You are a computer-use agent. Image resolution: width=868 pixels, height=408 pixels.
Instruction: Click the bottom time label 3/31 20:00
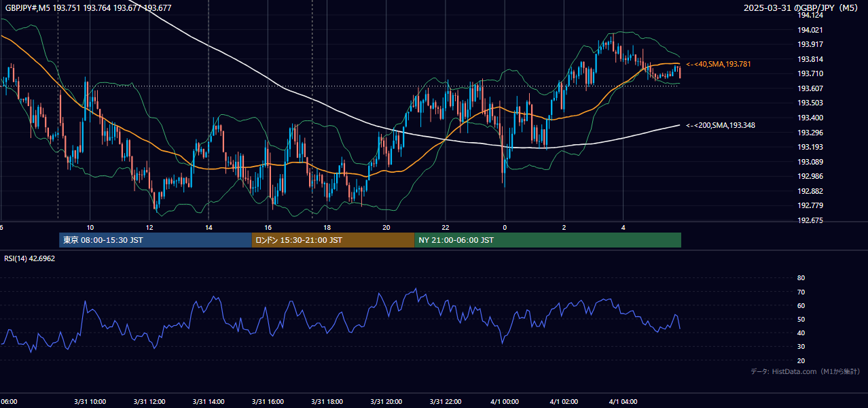pyautogui.click(x=386, y=401)
